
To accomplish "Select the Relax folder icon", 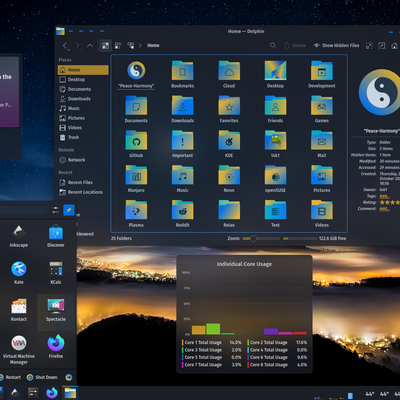I will 229,210.
